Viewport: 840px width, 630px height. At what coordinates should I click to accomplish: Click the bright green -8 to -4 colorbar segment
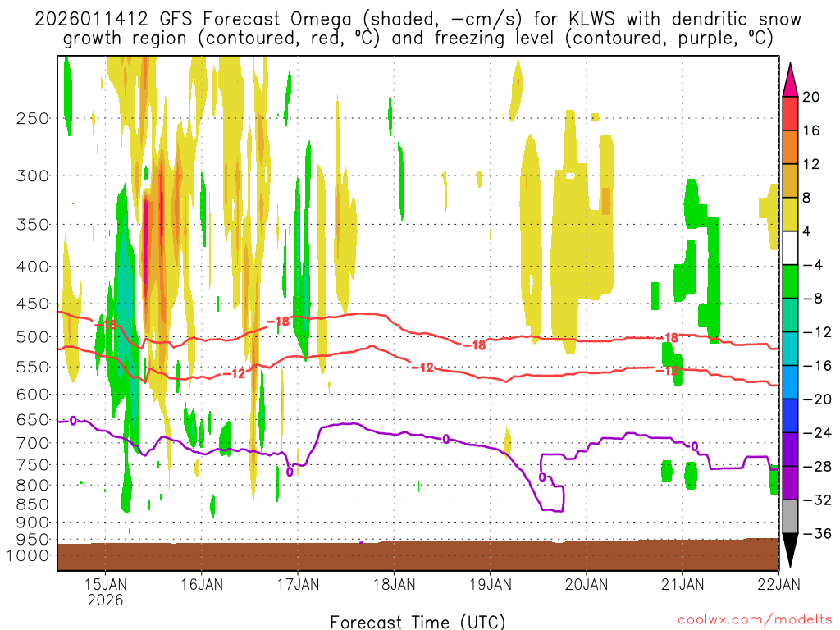point(790,282)
